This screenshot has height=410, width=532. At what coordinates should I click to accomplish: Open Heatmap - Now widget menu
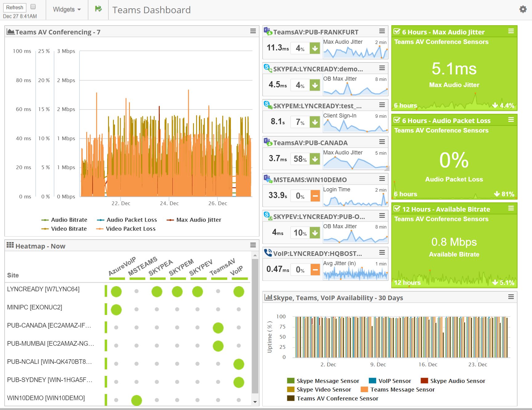(253, 245)
